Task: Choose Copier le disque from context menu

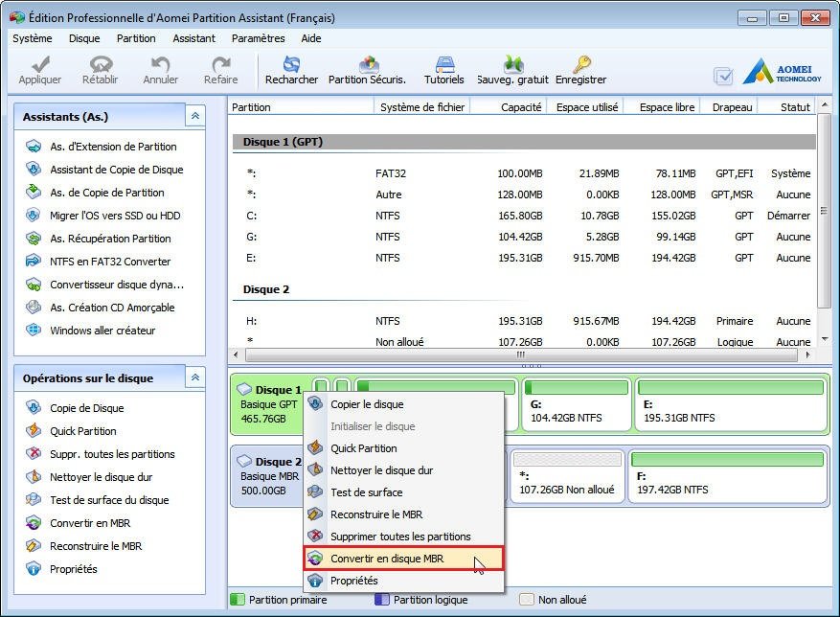Action: pos(404,404)
